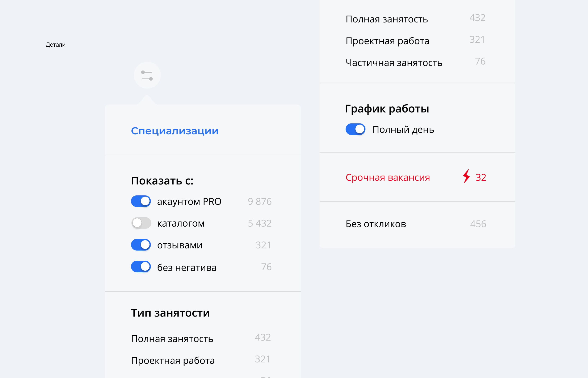Click the 9 876 count beside акаунтом PRO
This screenshot has height=378, width=588.
point(259,202)
